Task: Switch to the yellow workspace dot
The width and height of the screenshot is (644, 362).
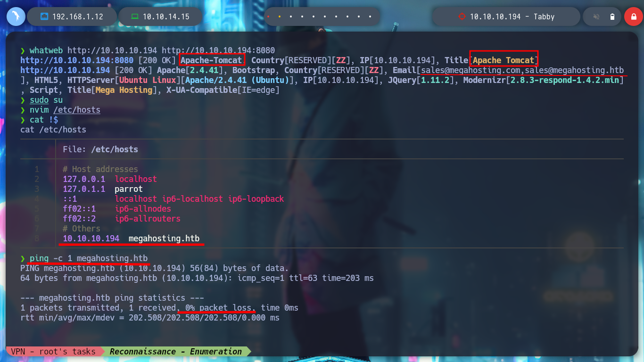Action: tap(280, 16)
